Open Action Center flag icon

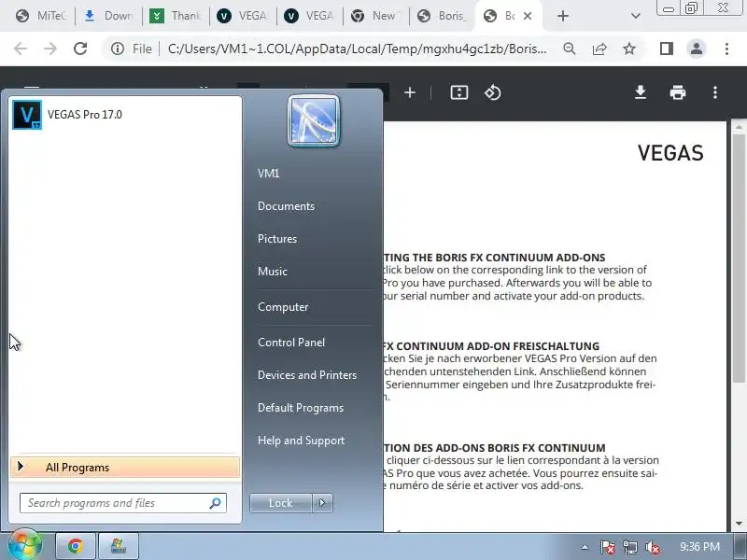[x=608, y=547]
